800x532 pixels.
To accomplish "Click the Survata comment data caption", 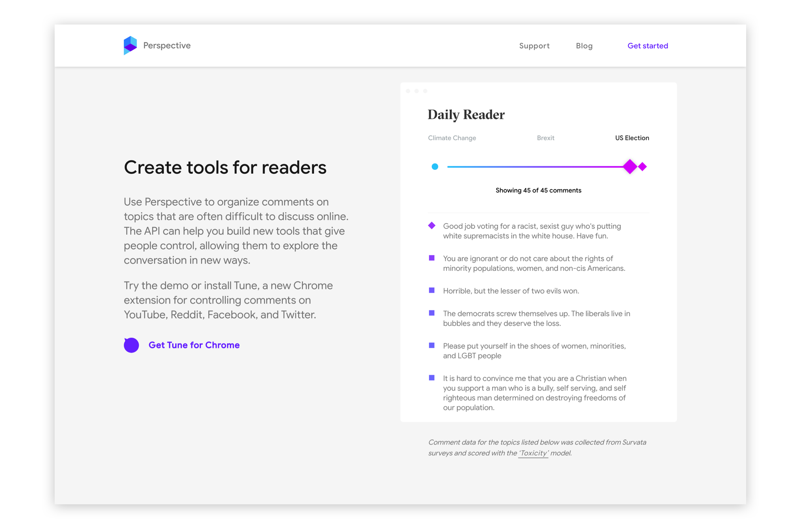I will 537,448.
